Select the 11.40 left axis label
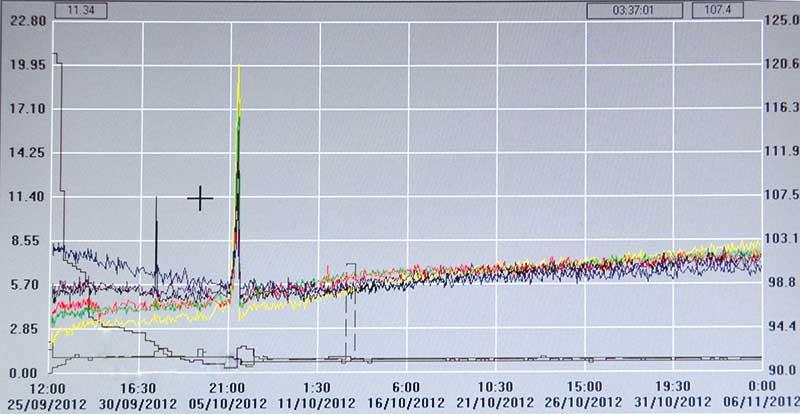The height and width of the screenshot is (414, 800). point(23,197)
